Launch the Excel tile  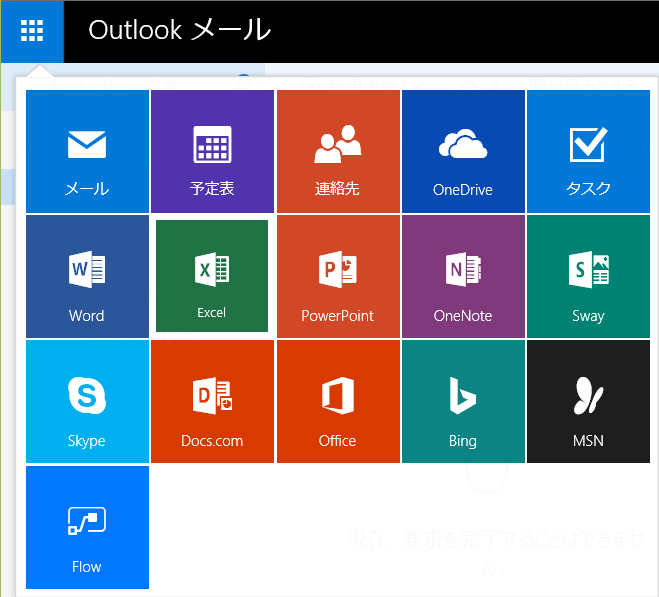[212, 276]
